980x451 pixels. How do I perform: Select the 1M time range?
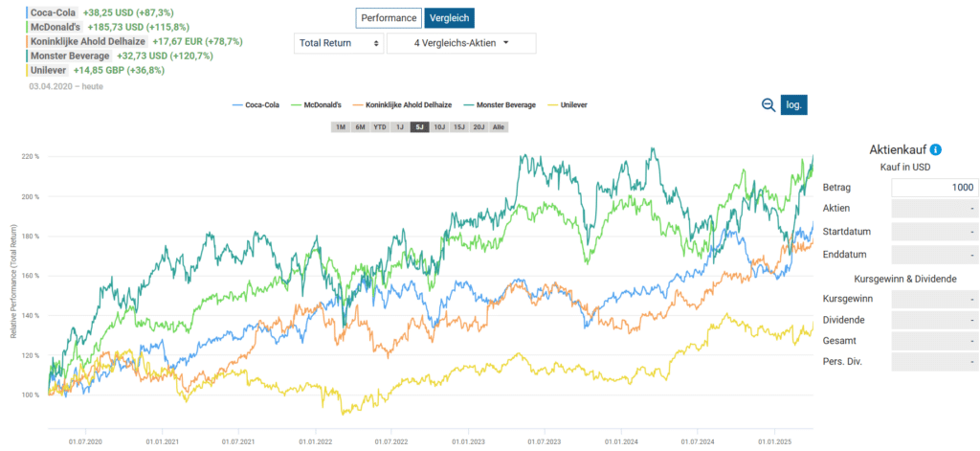(x=341, y=127)
